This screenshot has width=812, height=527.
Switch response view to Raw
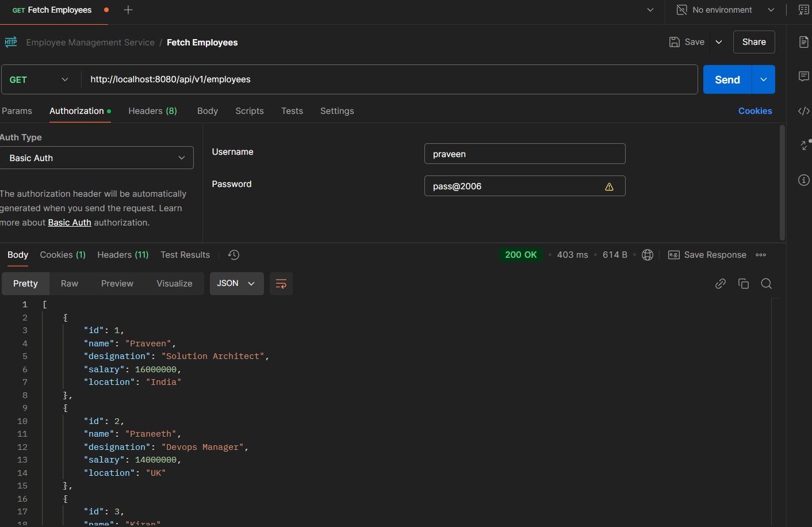(x=70, y=284)
